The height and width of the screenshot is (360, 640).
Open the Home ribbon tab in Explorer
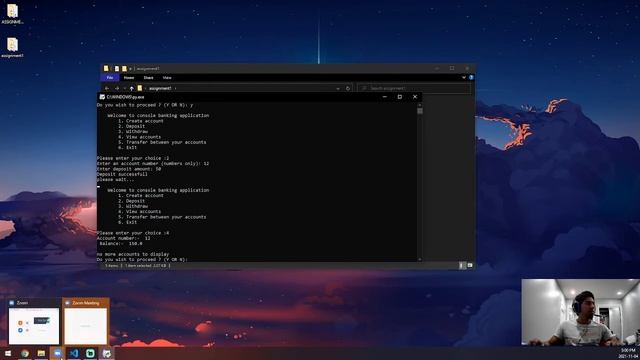click(x=129, y=78)
